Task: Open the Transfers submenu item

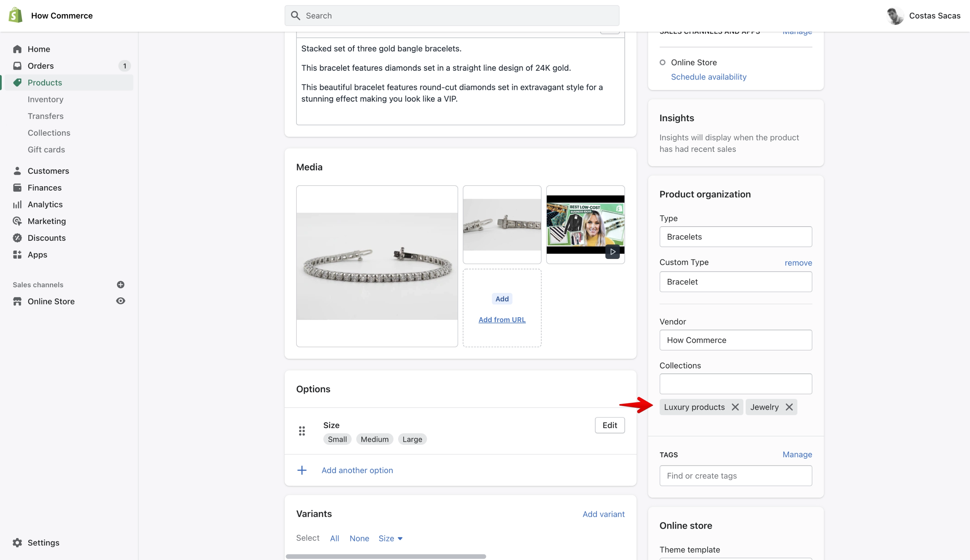Action: [x=45, y=116]
